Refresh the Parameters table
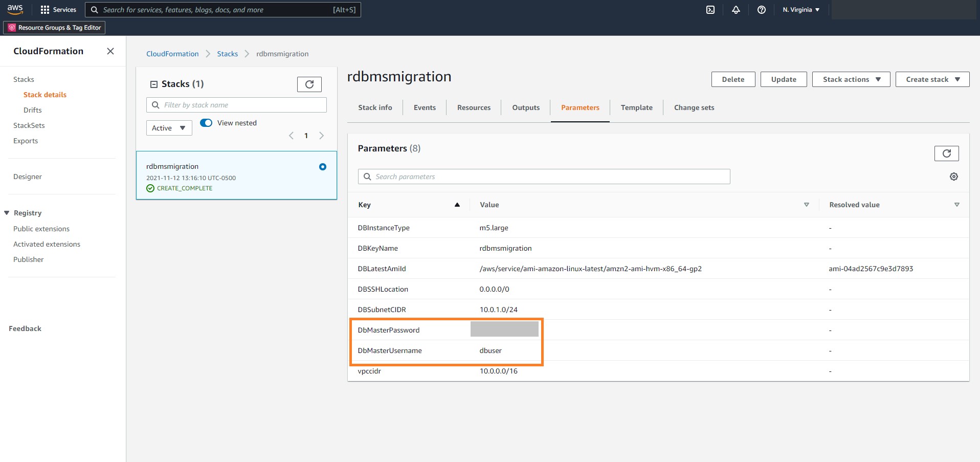The height and width of the screenshot is (462, 980). pos(947,153)
